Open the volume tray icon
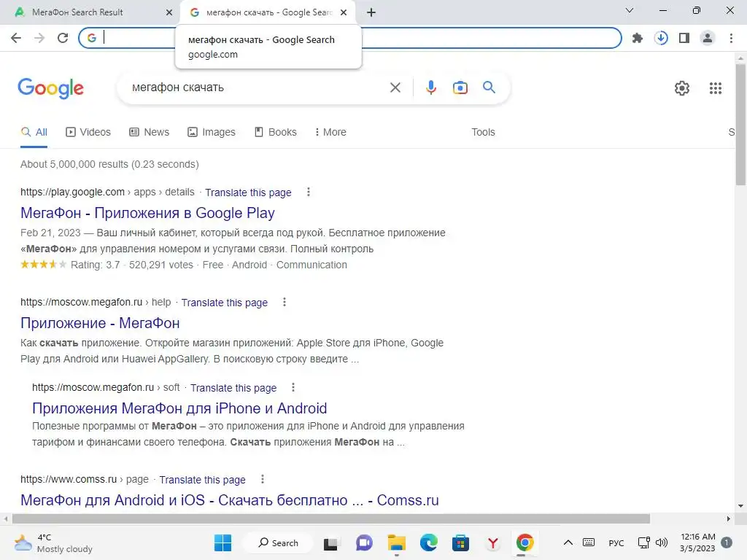Image resolution: width=747 pixels, height=560 pixels. (x=662, y=542)
